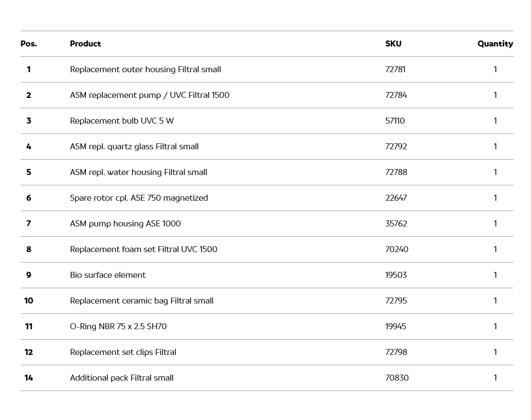Open Replacement foam set Filtral UVC 1500

(x=143, y=249)
